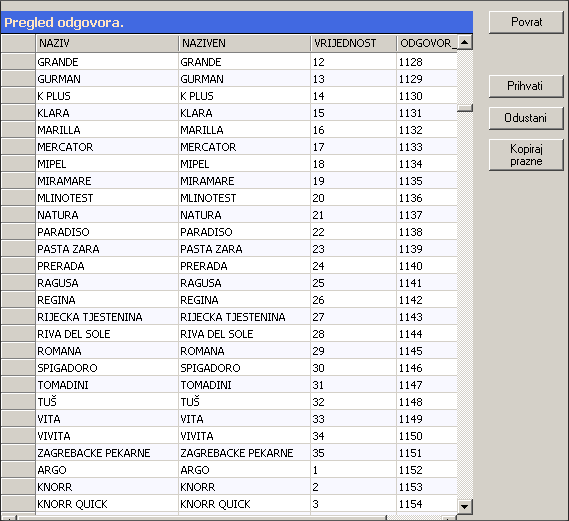The height and width of the screenshot is (521, 569).
Task: Cancel using the Odustani button
Action: (x=526, y=118)
